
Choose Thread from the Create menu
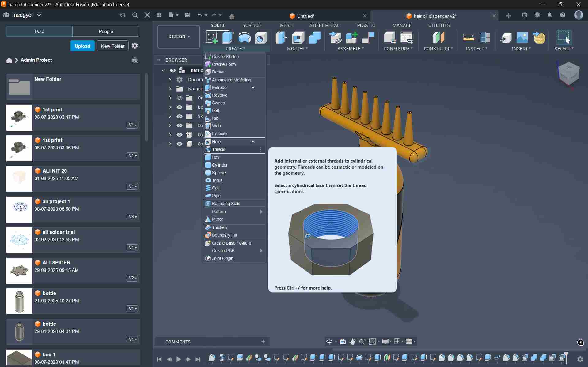pos(234,149)
